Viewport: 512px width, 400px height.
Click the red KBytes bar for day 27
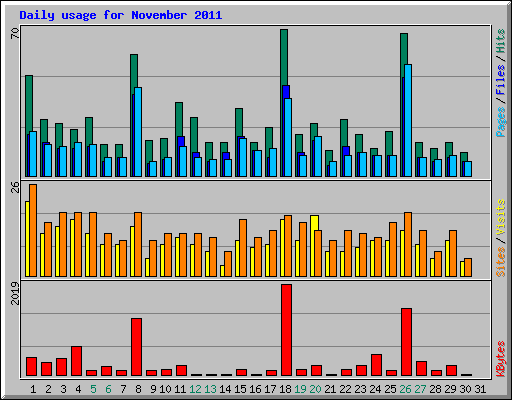(421, 369)
